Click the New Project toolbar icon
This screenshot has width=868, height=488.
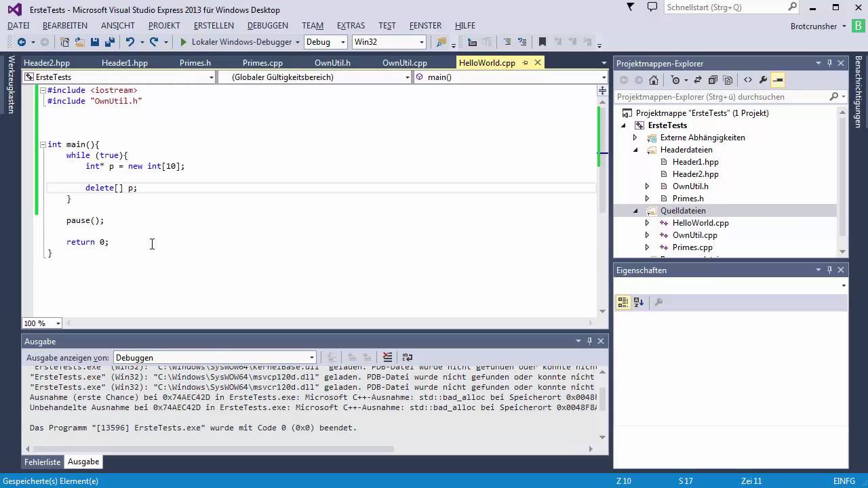[x=64, y=42]
